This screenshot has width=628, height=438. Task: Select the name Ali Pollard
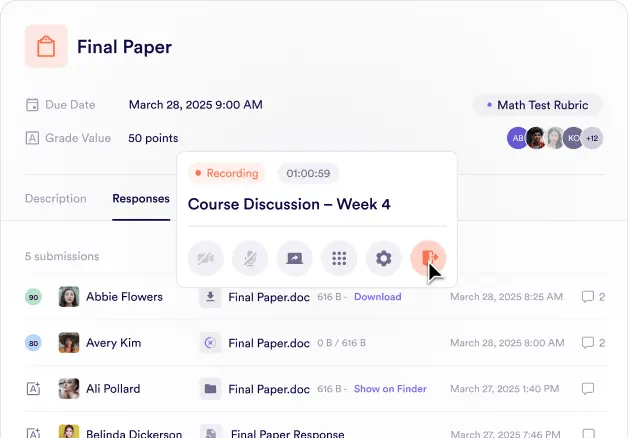click(113, 389)
